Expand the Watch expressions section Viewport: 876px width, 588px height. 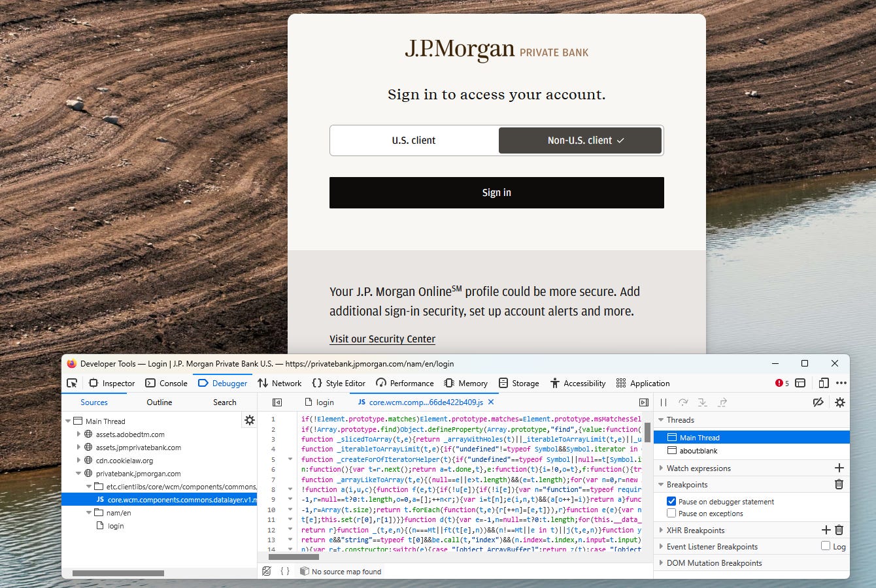click(x=661, y=468)
